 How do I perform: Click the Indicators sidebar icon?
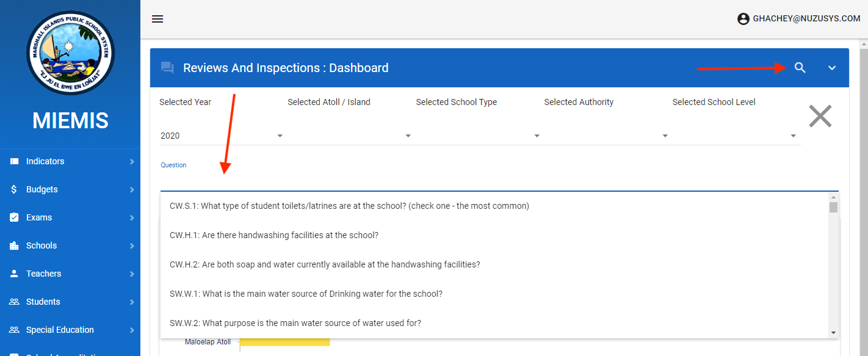point(15,161)
